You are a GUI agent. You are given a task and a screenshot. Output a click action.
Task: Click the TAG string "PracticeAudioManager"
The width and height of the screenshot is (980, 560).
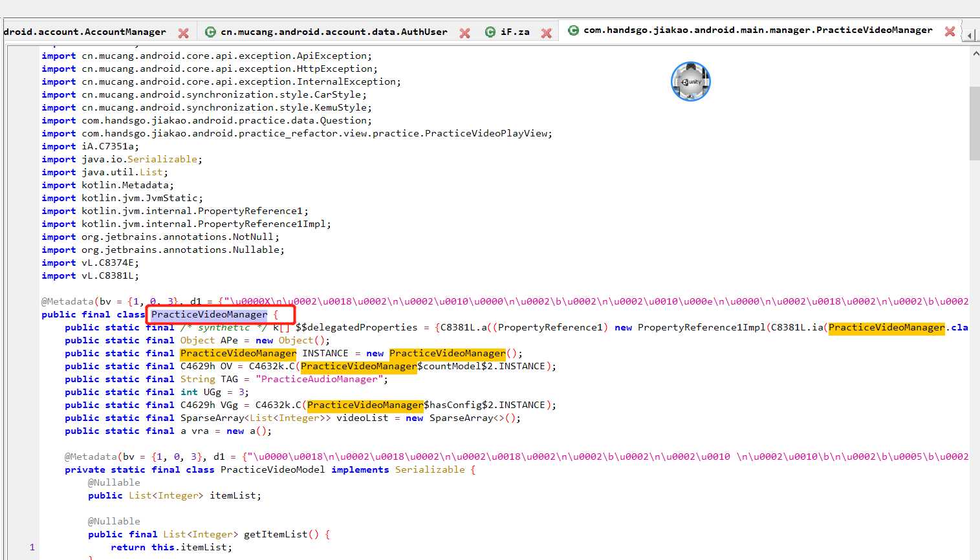(x=319, y=379)
